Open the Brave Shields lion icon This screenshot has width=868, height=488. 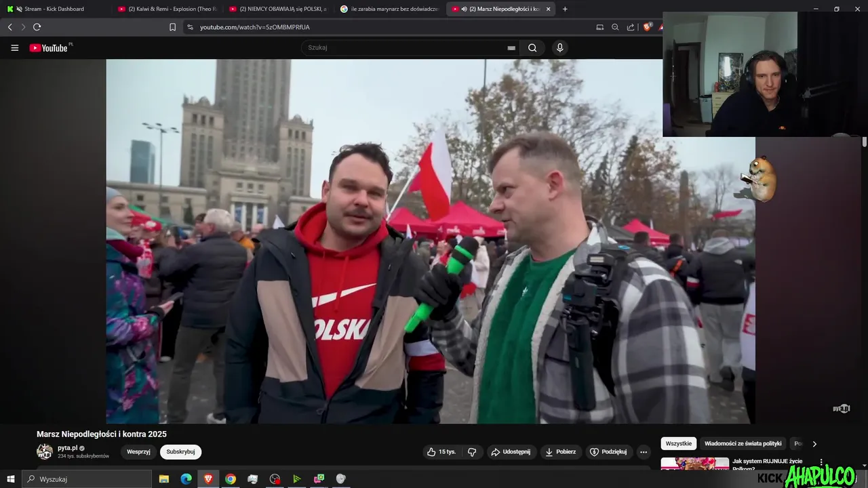647,27
